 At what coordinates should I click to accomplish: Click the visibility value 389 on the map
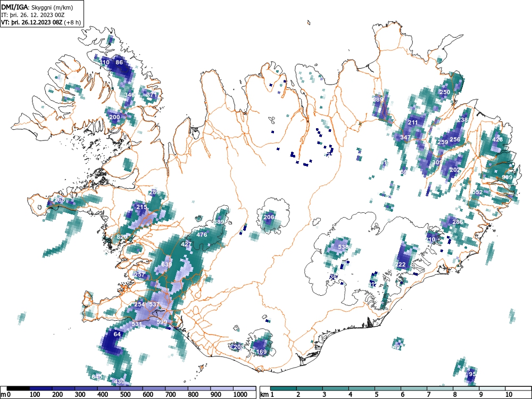(x=219, y=222)
